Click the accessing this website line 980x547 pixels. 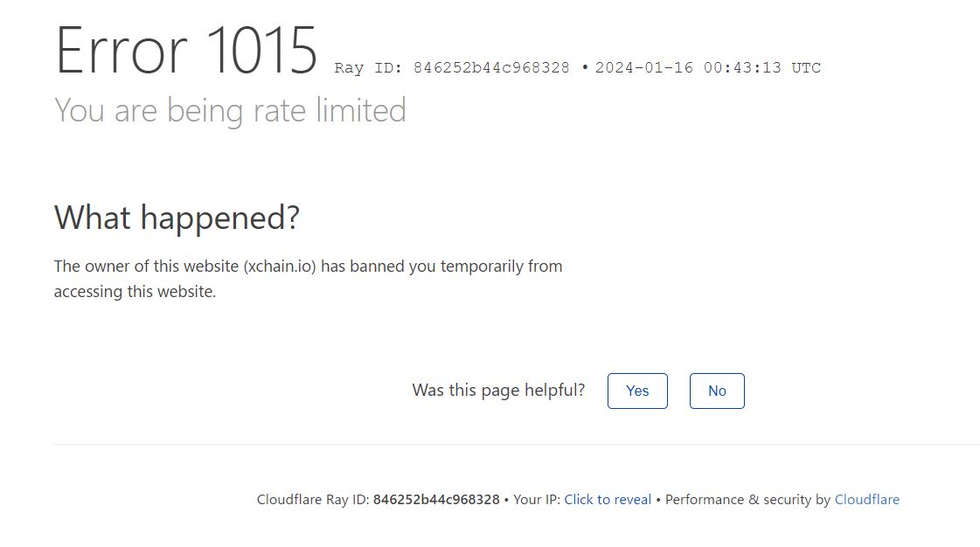[x=135, y=292]
